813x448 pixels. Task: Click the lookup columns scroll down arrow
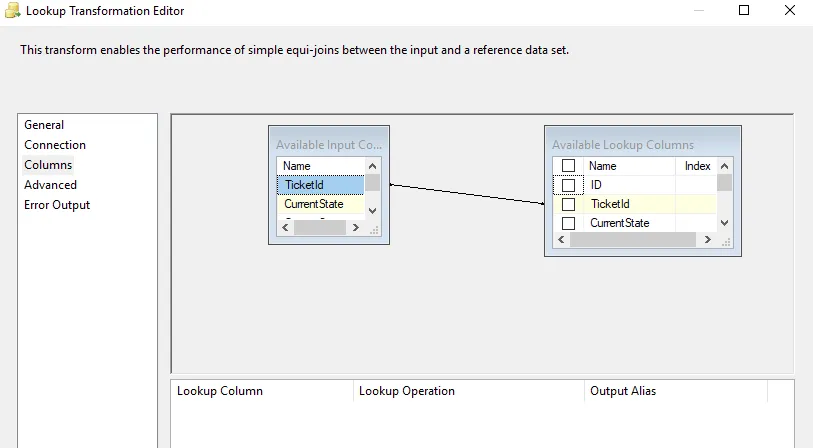point(724,223)
